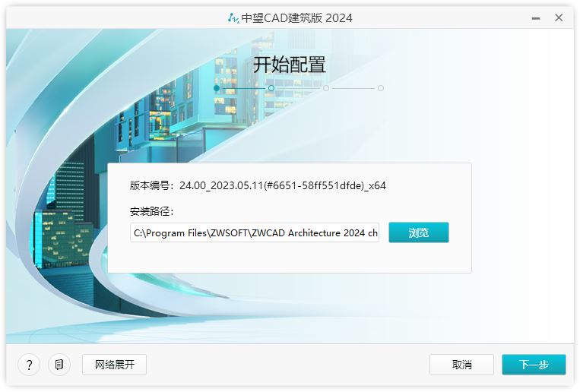Click the 网络展开 button

point(114,365)
